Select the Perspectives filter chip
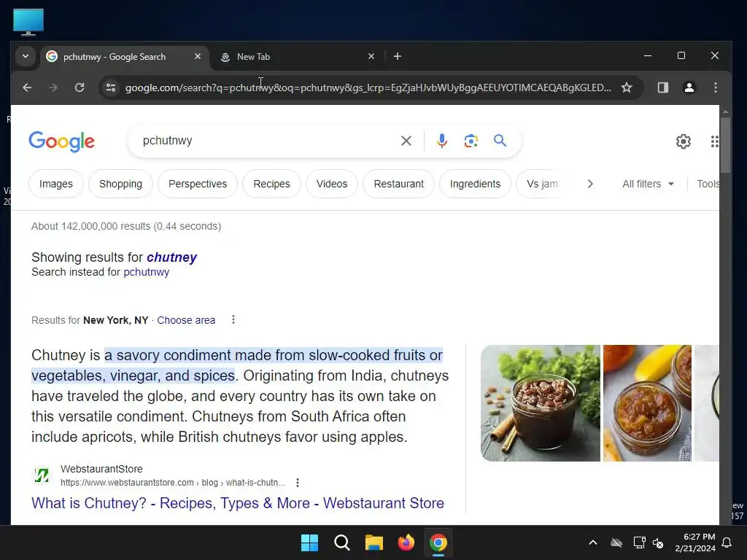This screenshot has height=560, width=747. [x=198, y=184]
